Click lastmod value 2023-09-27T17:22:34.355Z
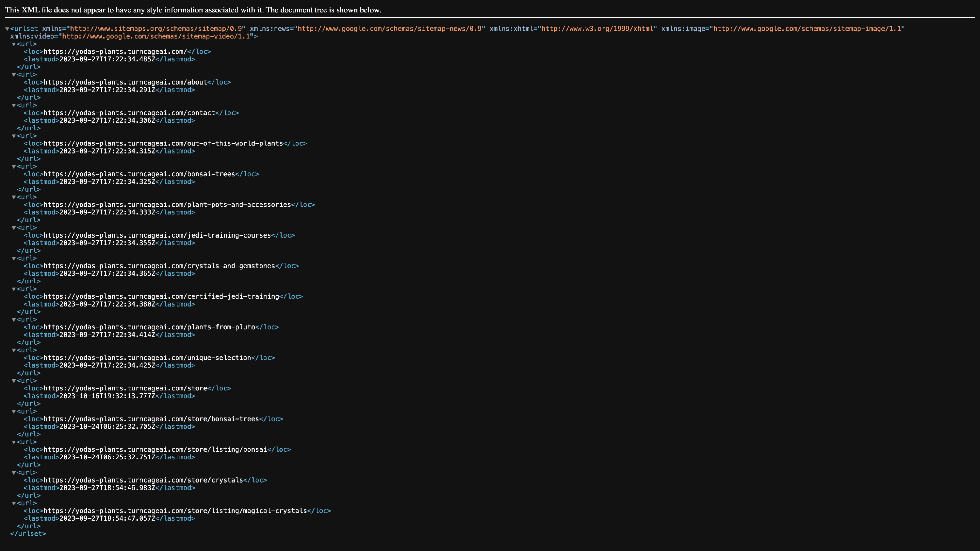This screenshot has width=980, height=551. (x=107, y=243)
